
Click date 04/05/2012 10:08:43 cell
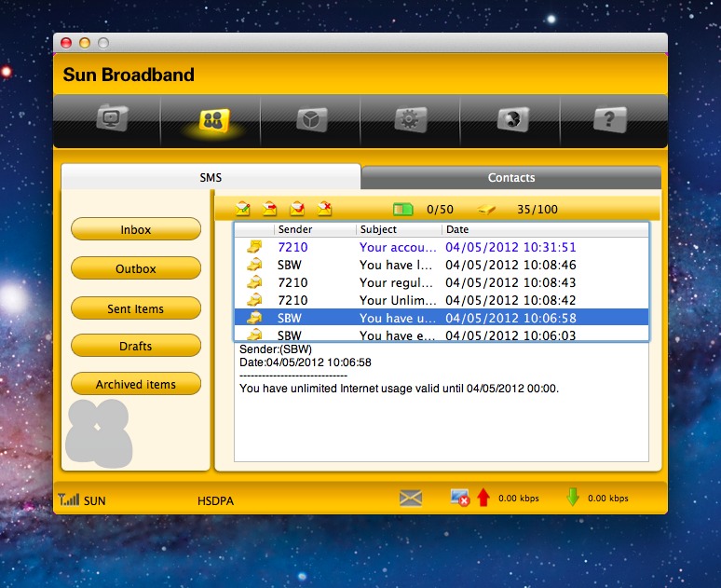click(x=510, y=282)
